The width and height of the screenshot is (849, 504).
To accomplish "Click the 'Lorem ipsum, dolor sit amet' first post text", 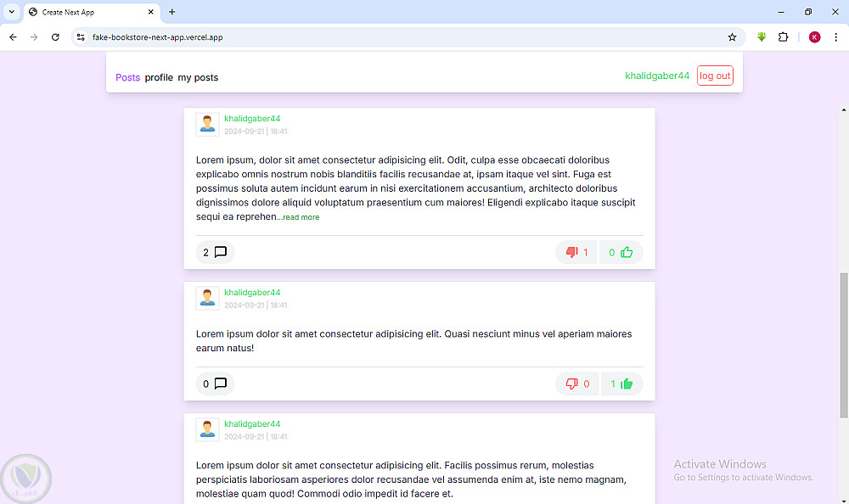I will pos(416,188).
